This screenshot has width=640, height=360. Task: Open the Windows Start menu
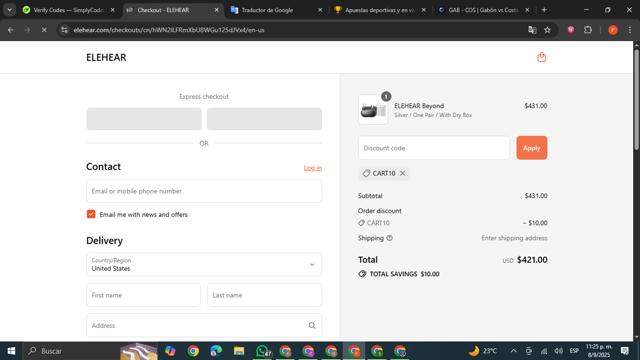point(11,351)
